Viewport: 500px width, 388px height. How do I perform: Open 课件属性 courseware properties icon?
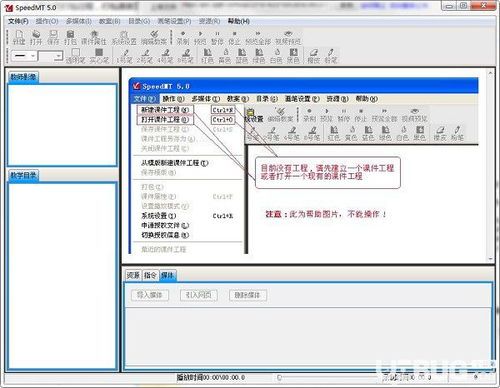[x=94, y=37]
